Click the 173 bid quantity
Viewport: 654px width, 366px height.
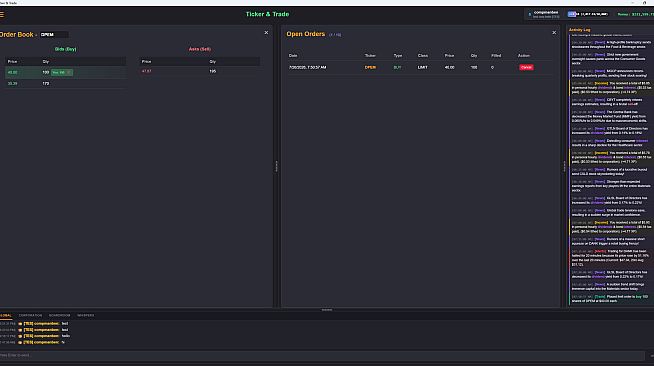[x=46, y=83]
